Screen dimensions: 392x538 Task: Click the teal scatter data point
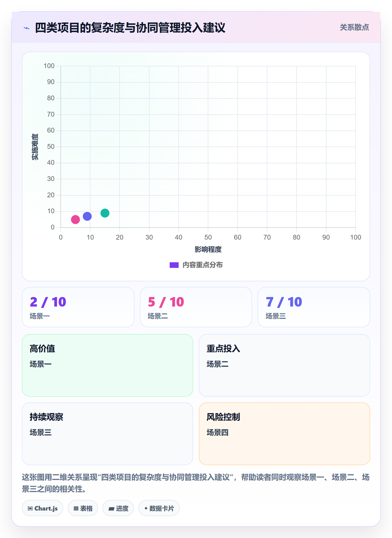105,213
